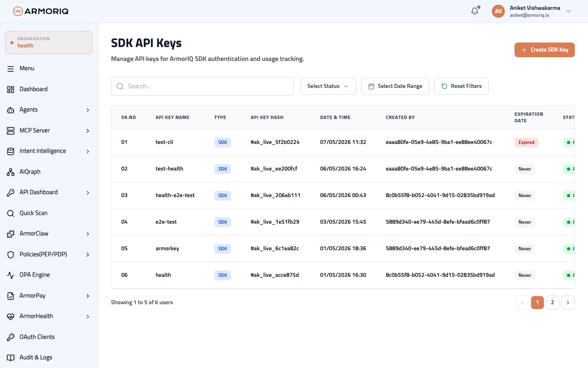The width and height of the screenshot is (588, 368).
Task: Open the health organization selector
Action: click(x=49, y=43)
